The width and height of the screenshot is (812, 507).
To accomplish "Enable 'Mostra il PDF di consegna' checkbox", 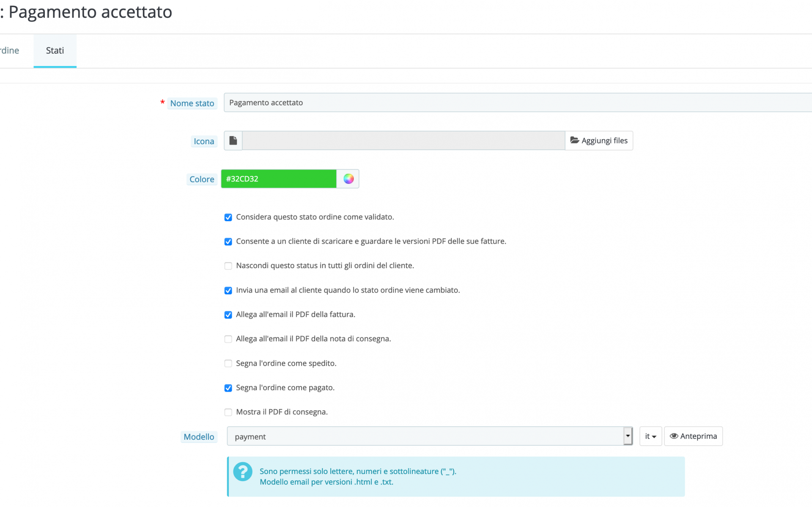I will pyautogui.click(x=228, y=412).
